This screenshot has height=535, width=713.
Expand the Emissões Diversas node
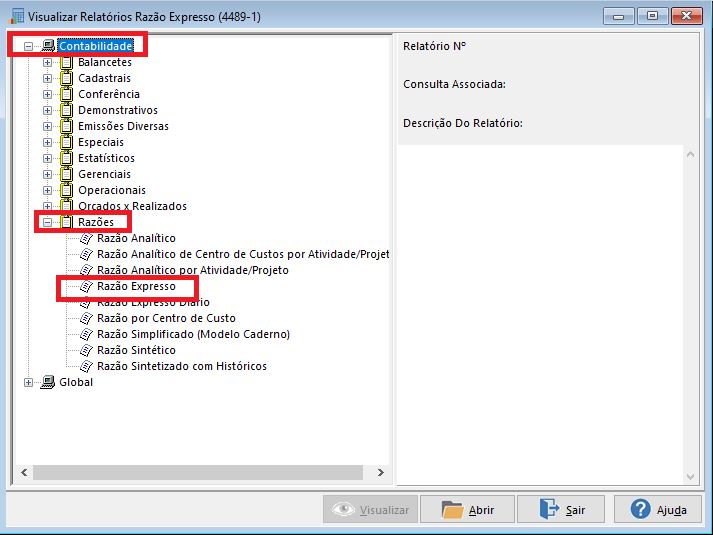coord(47,126)
